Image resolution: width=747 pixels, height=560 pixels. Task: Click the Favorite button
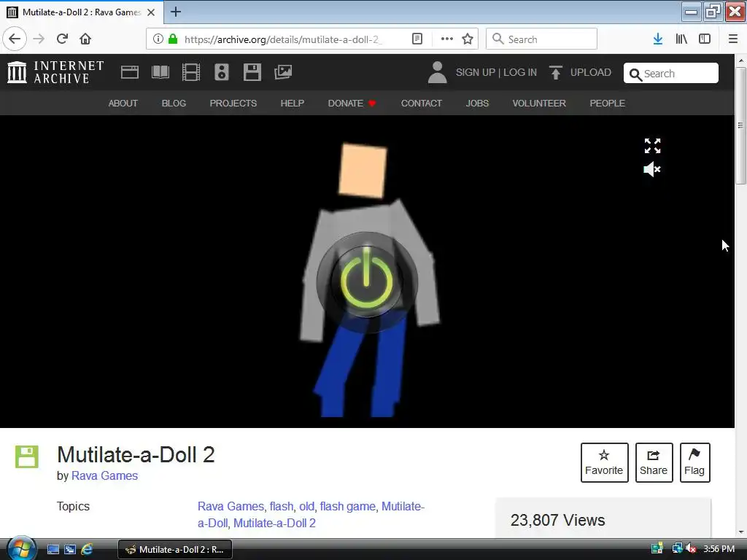coord(604,462)
